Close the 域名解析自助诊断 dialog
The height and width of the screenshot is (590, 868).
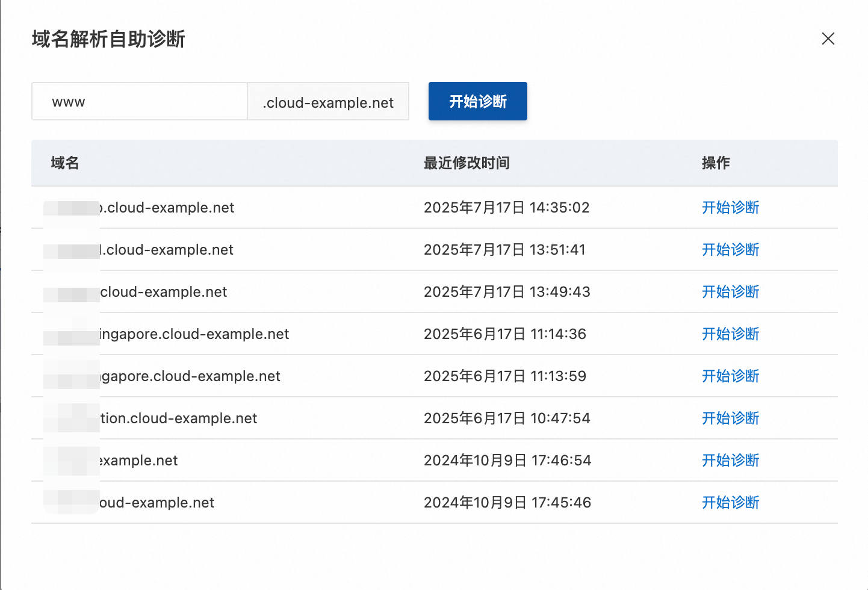click(x=828, y=39)
